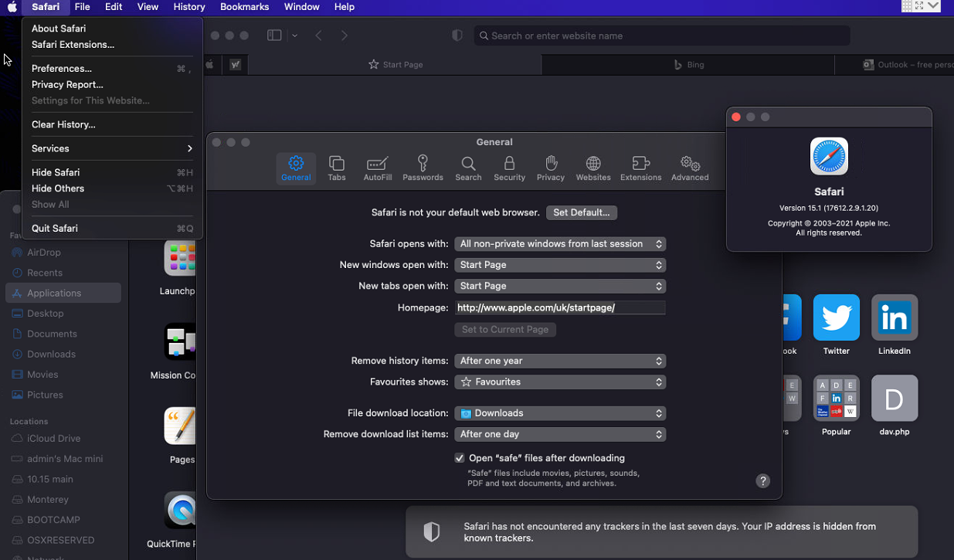
Task: Select Hide Others menu item
Action: [112, 188]
